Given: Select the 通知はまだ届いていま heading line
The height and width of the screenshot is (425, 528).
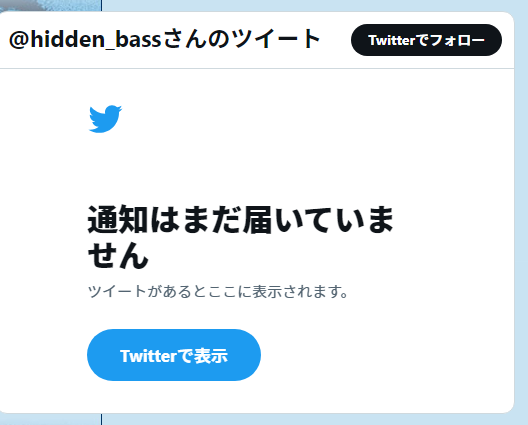Looking at the screenshot, I should (240, 220).
